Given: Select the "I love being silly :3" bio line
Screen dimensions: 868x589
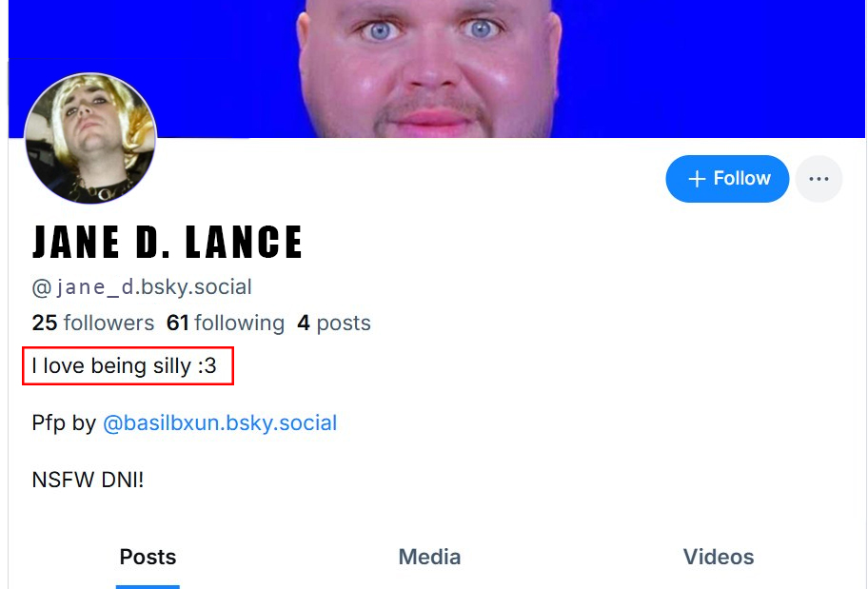Looking at the screenshot, I should [x=124, y=366].
